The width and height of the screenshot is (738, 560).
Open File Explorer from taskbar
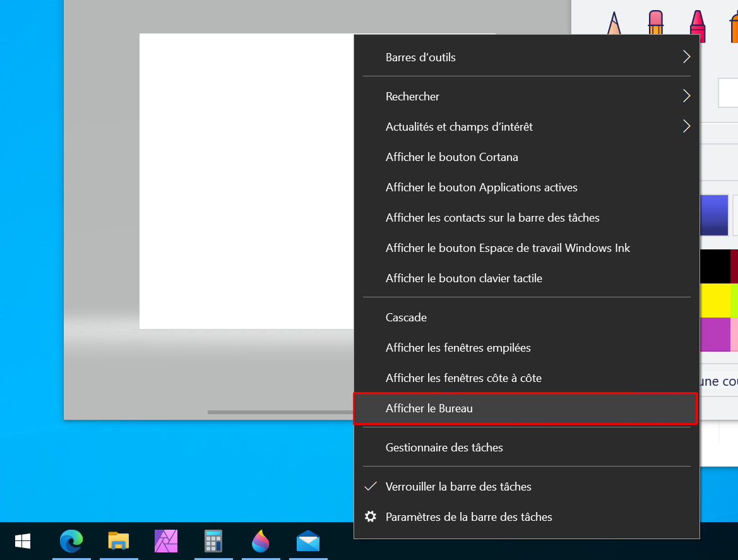point(119,541)
